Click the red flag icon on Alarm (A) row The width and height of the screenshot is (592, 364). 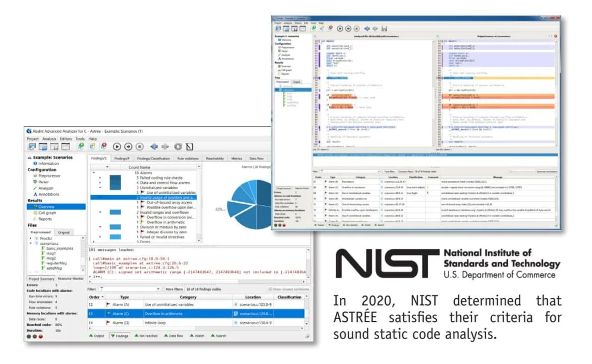pos(108,304)
